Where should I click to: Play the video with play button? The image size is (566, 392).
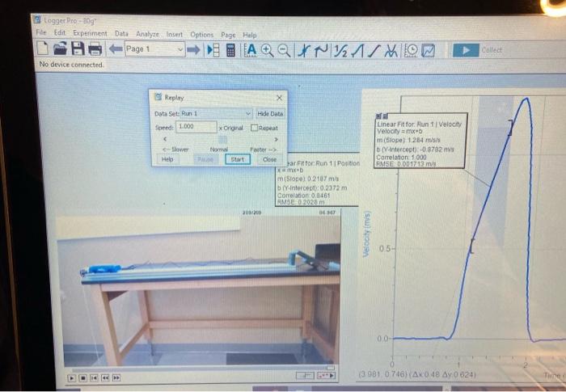tap(71, 378)
